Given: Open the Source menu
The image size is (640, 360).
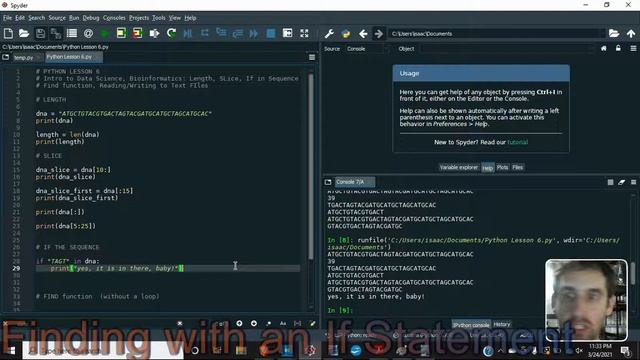Looking at the screenshot, I should tap(57, 18).
